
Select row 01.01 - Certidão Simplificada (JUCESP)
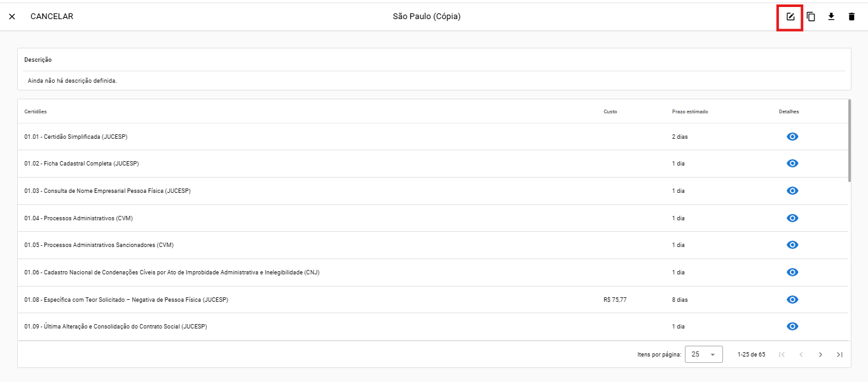[432, 137]
